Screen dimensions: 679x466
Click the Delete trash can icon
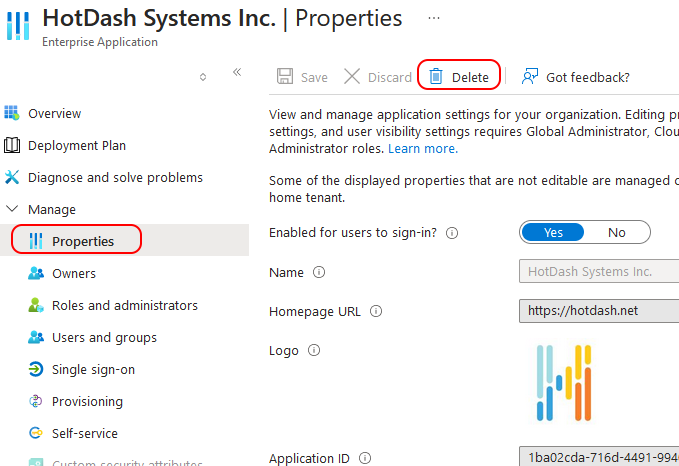[436, 77]
